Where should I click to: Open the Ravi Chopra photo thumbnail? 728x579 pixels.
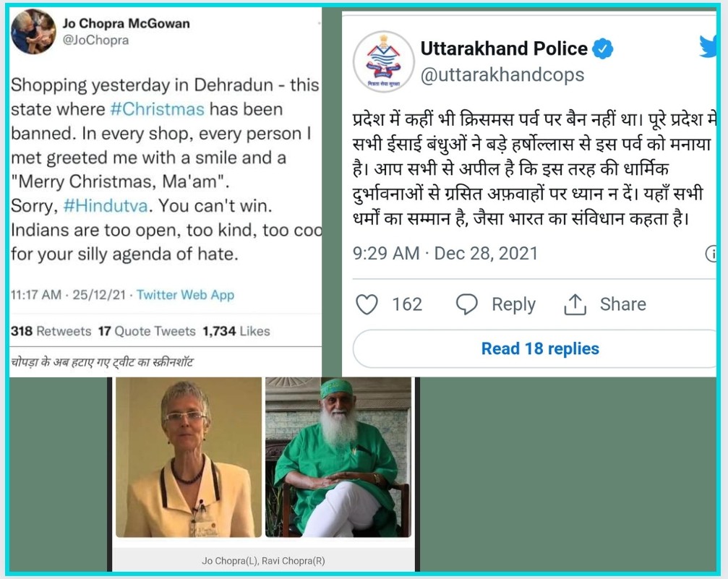point(338,458)
